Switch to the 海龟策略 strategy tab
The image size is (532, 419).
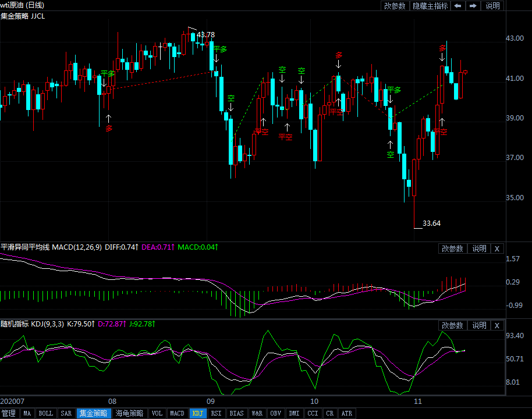click(x=129, y=413)
